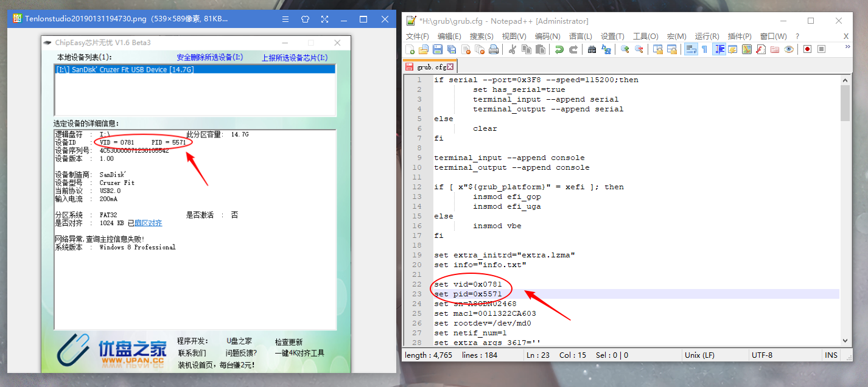This screenshot has height=387, width=868.
Task: Toggle the Indent Guide icon
Action: pyautogui.click(x=719, y=49)
